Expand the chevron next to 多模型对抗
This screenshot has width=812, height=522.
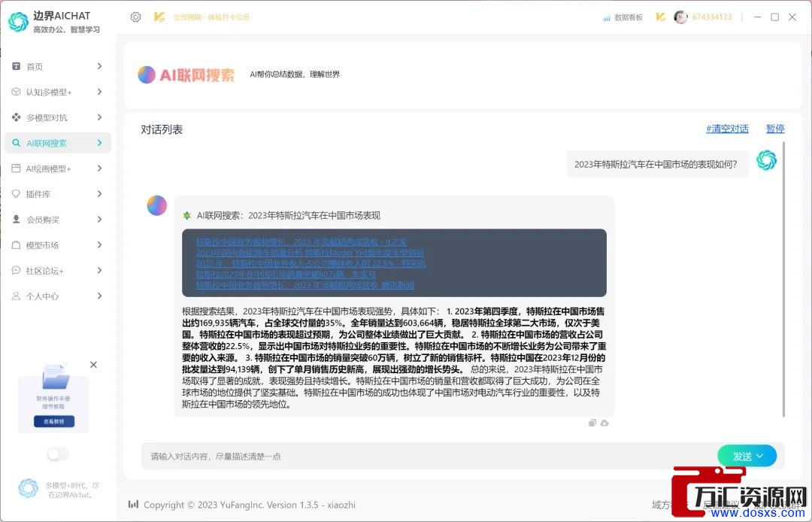99,117
